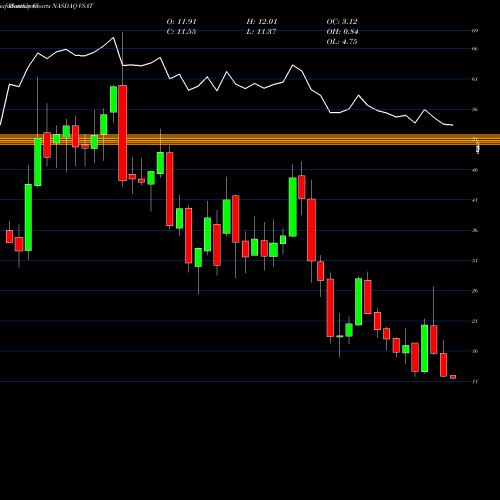Select the high value H: 12.01
Screen dimensions: 500x500
click(262, 22)
